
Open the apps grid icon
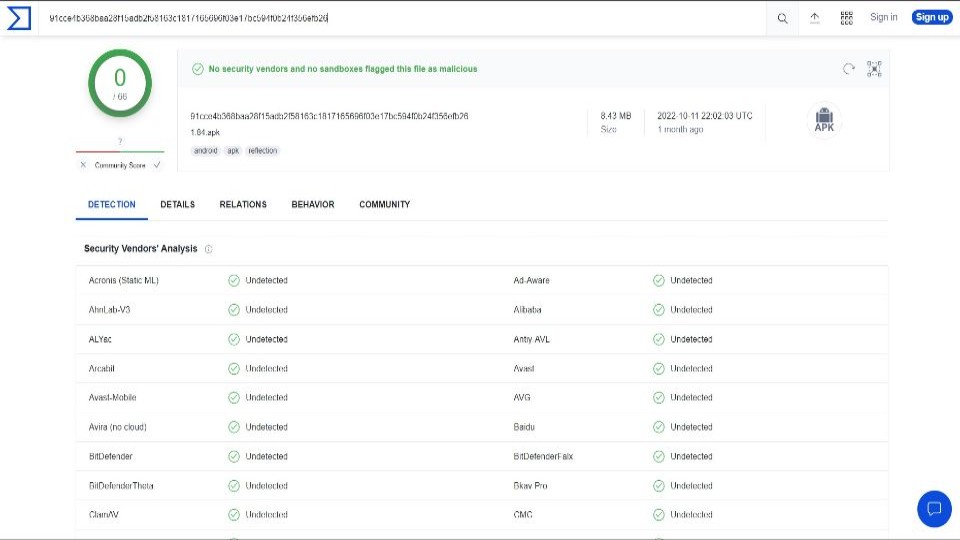pos(847,18)
